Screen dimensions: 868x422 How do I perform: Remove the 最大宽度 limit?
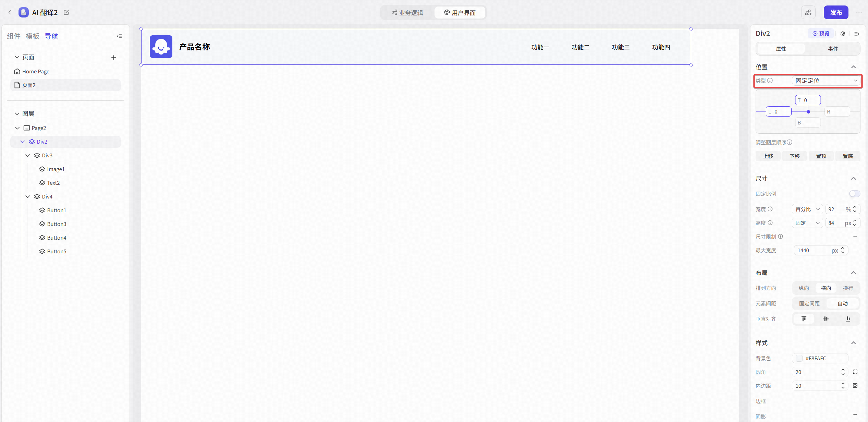(855, 250)
